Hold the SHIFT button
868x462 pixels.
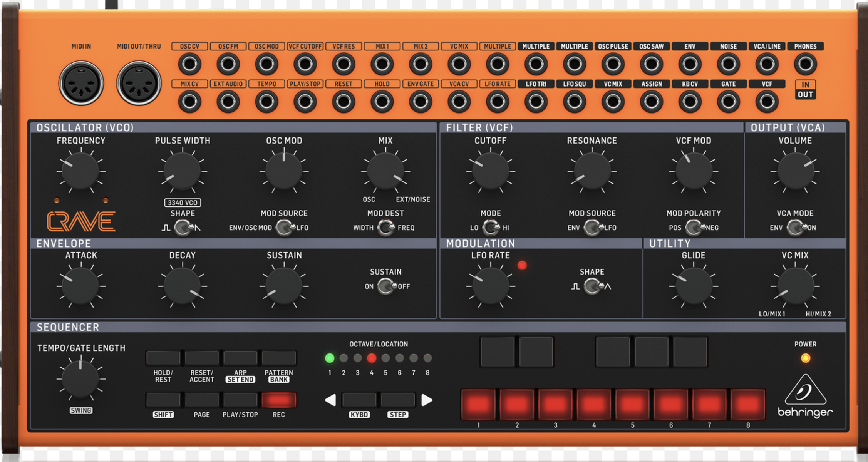(163, 400)
